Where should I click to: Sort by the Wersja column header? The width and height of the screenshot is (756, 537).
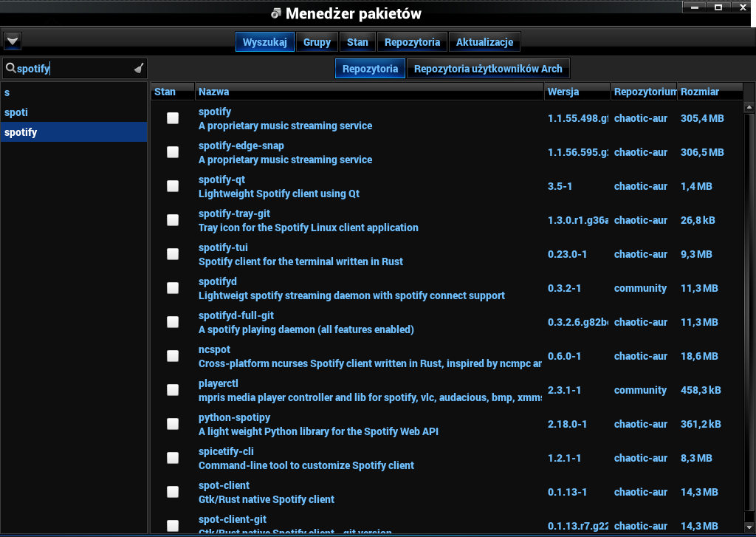tap(577, 92)
